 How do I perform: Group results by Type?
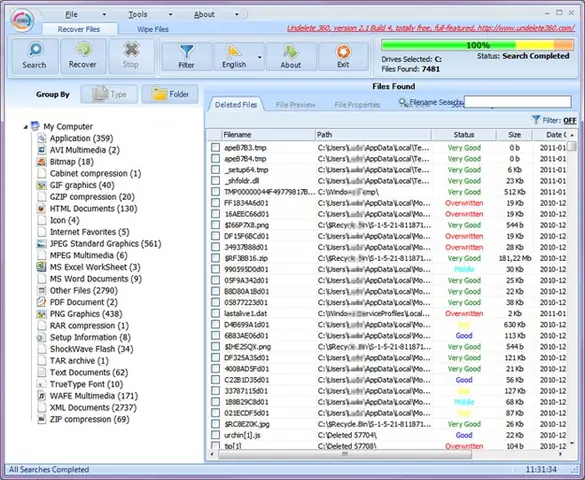point(109,94)
